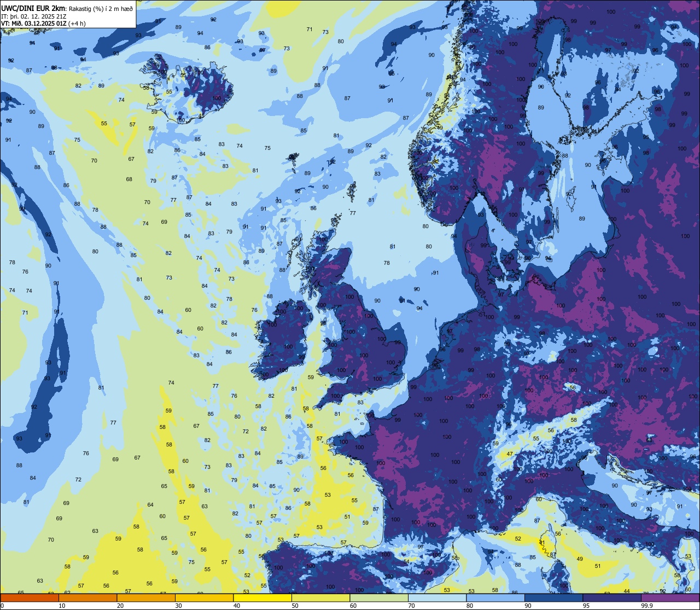700x610 pixels.
Task: Click the "30" legend scale label
Action: click(x=178, y=606)
